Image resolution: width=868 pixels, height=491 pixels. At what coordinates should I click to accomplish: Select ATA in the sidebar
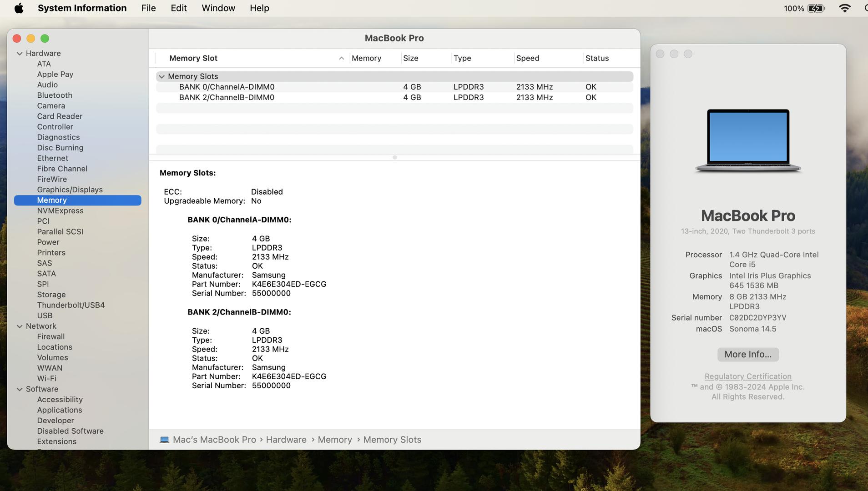coord(44,64)
